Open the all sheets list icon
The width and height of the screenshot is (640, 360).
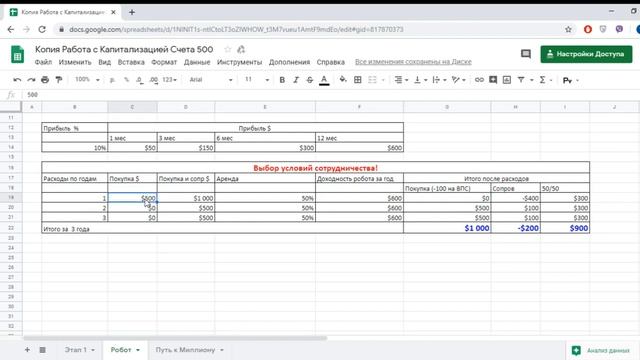(42, 350)
